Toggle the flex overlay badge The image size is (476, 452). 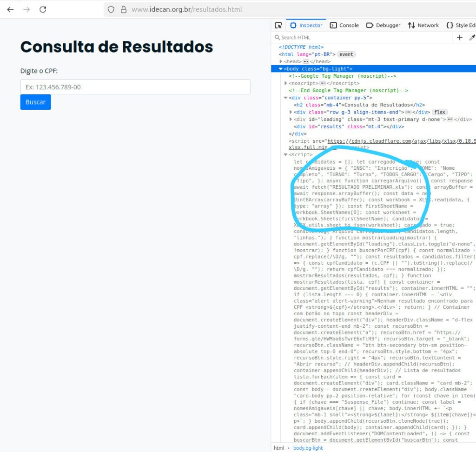pos(439,112)
